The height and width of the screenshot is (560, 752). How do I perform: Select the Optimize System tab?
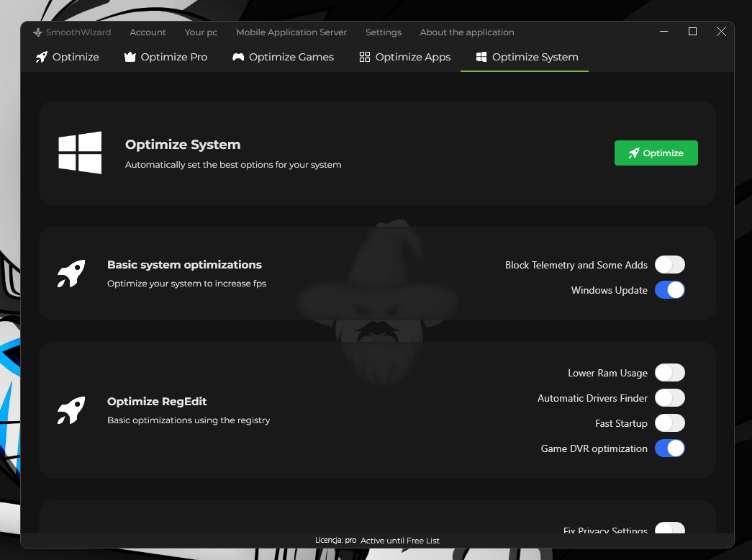525,57
